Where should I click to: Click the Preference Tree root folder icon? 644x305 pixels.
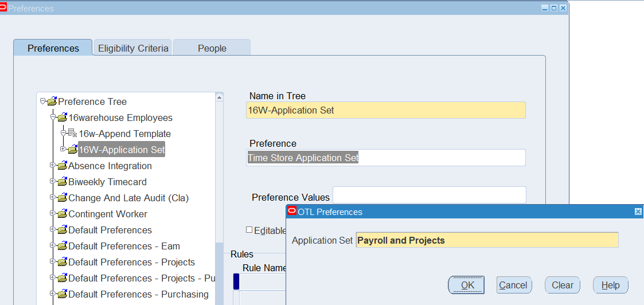pyautogui.click(x=52, y=102)
